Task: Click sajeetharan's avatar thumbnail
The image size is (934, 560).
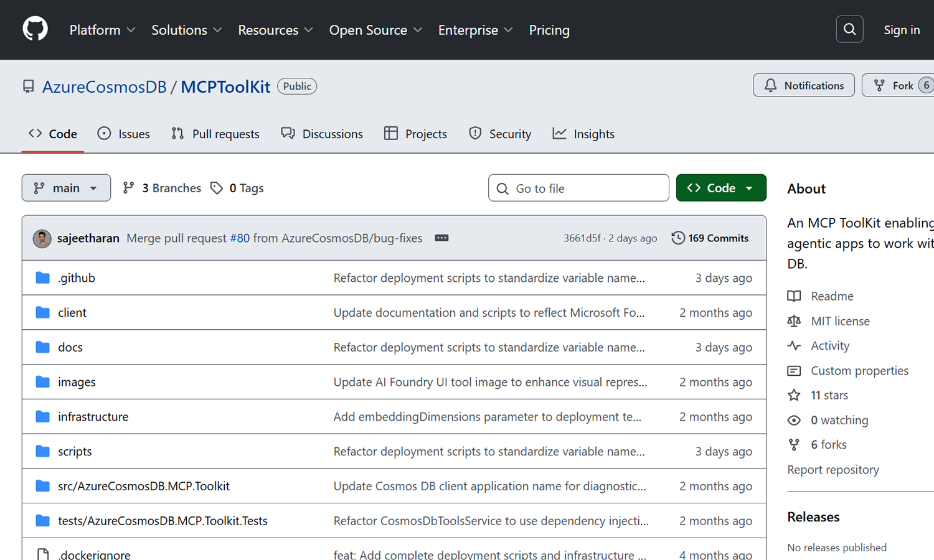Action: pos(42,238)
